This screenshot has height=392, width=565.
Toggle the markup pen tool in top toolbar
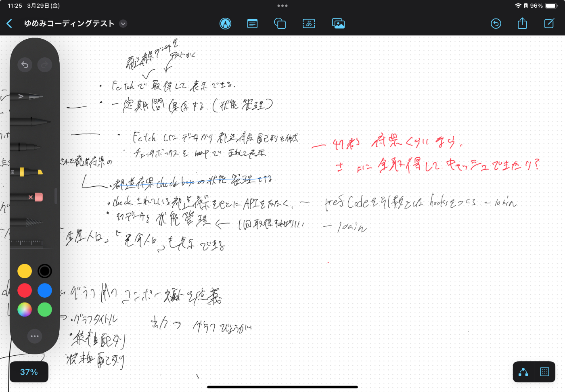click(x=226, y=24)
